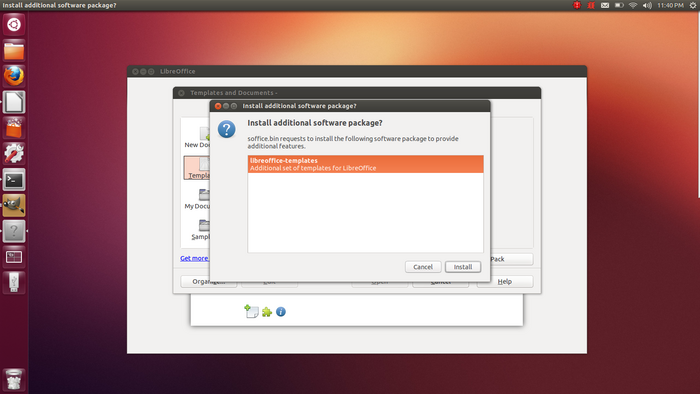Open the sound volume indicator menu
The height and width of the screenshot is (394, 700).
(x=647, y=5)
